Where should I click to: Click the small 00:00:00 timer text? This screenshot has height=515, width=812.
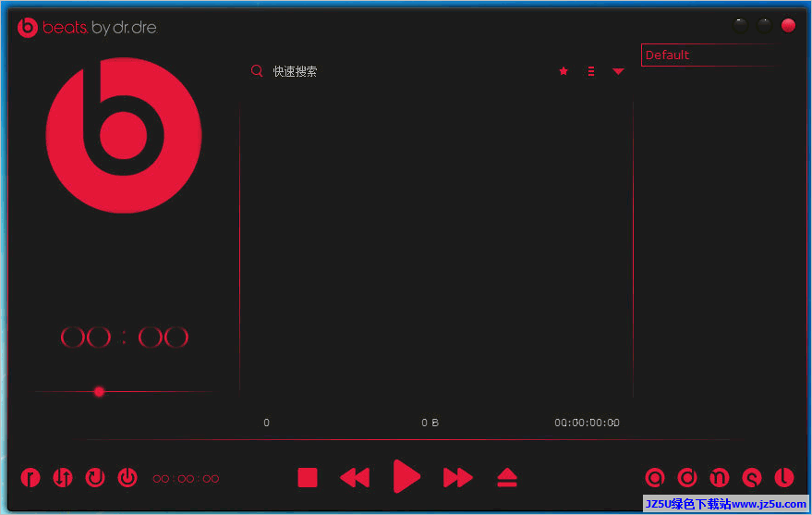click(186, 478)
